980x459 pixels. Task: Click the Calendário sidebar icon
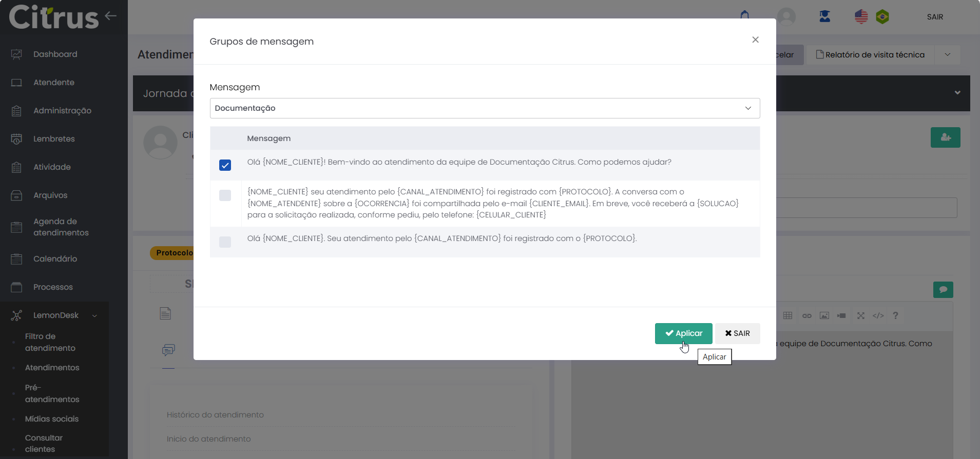[16, 259]
